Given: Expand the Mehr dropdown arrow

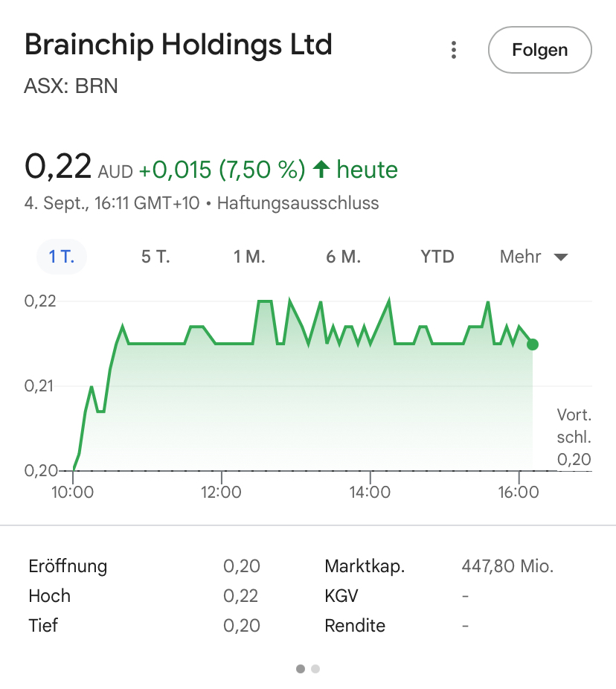Looking at the screenshot, I should click(x=561, y=257).
